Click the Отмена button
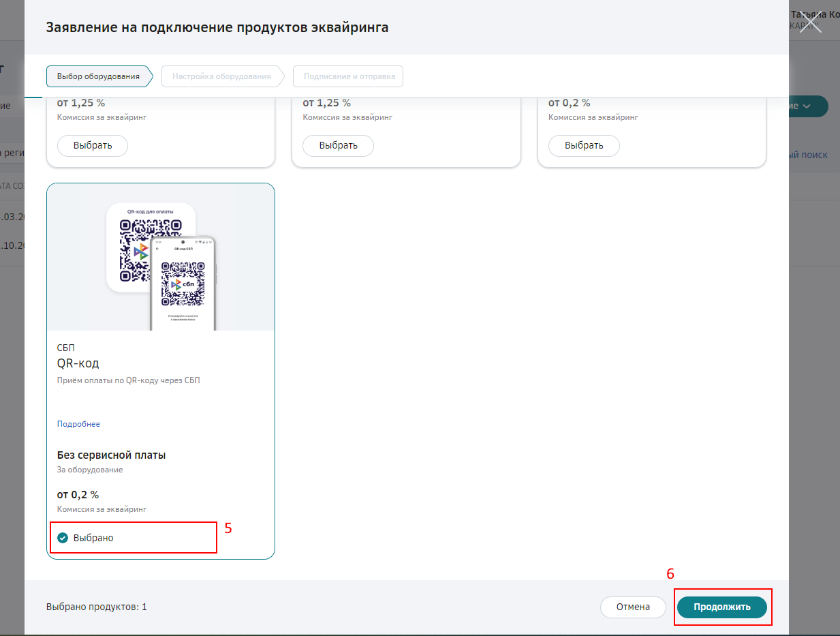 tap(633, 607)
